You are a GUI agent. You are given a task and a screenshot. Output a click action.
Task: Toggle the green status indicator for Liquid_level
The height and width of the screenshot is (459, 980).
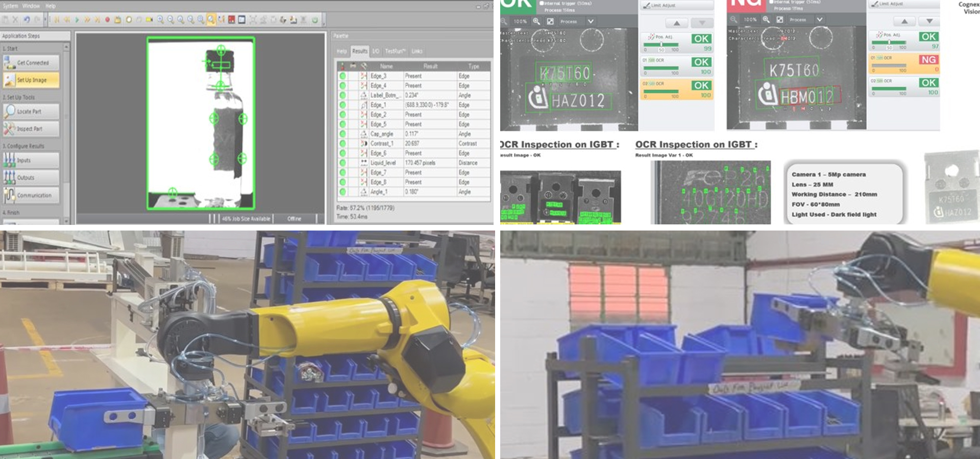click(x=342, y=163)
